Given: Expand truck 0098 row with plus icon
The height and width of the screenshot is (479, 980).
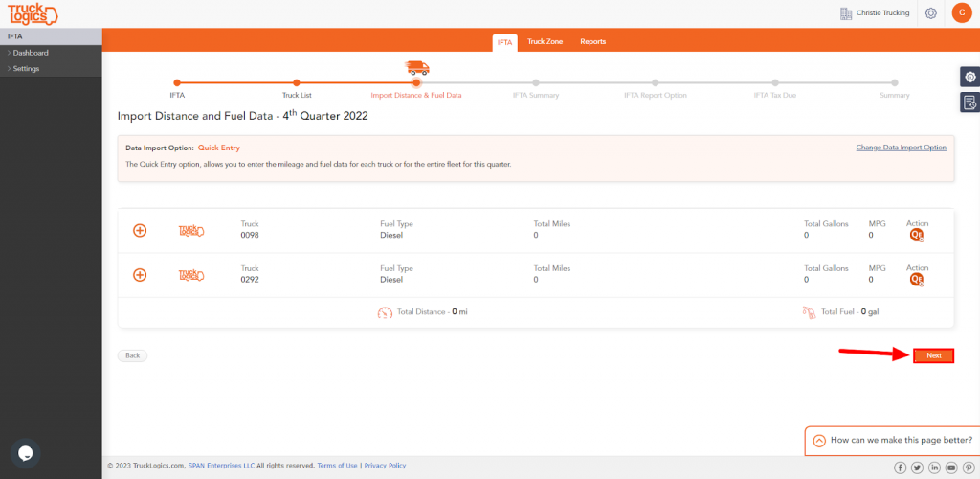Looking at the screenshot, I should (x=140, y=230).
